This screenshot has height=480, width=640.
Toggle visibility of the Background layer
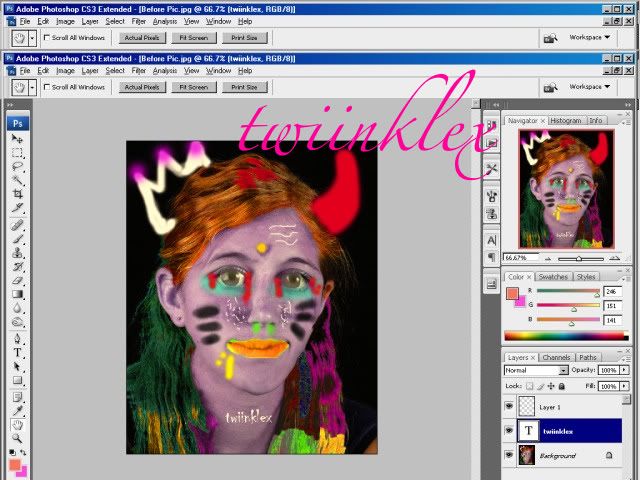[x=509, y=455]
